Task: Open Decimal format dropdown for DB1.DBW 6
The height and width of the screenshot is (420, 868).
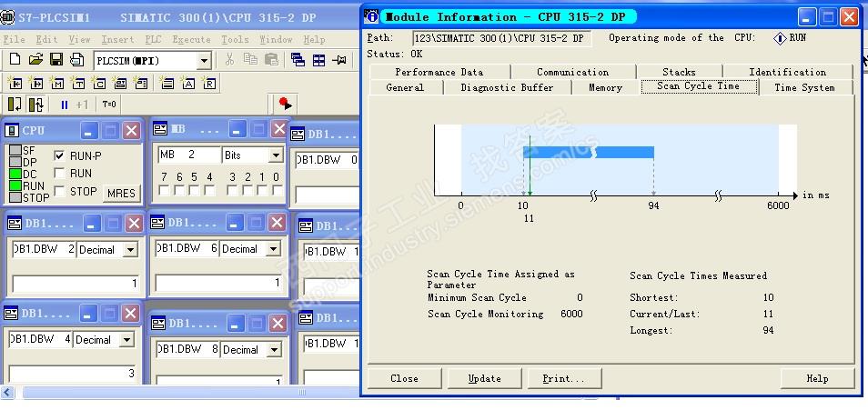Action: pyautogui.click(x=274, y=249)
